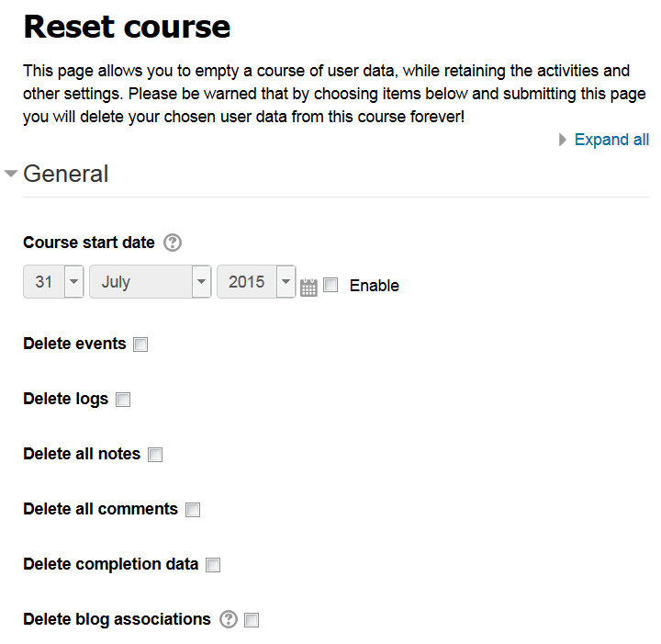Click the Enable label text

(375, 286)
